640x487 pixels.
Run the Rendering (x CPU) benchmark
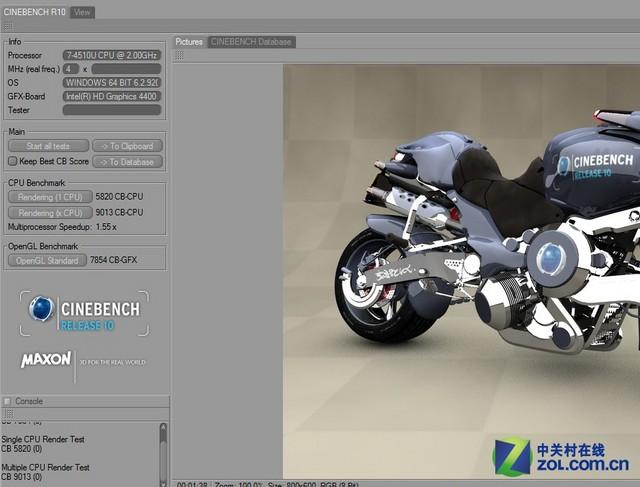coord(49,212)
